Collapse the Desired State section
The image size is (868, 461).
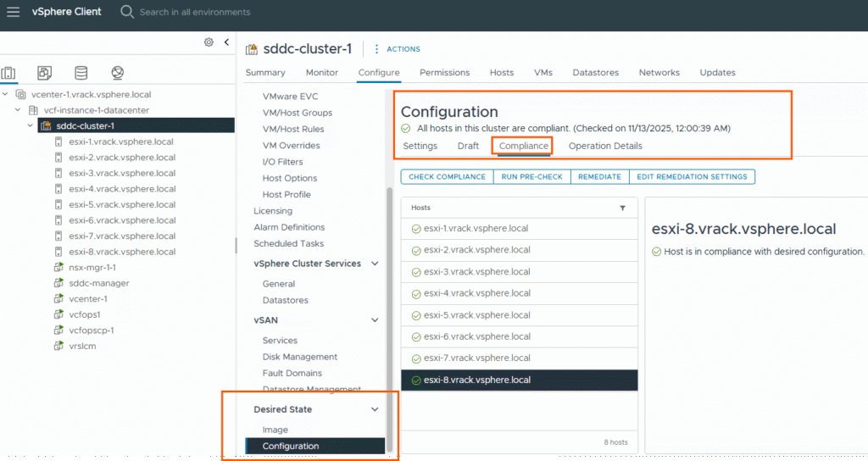pyautogui.click(x=376, y=410)
